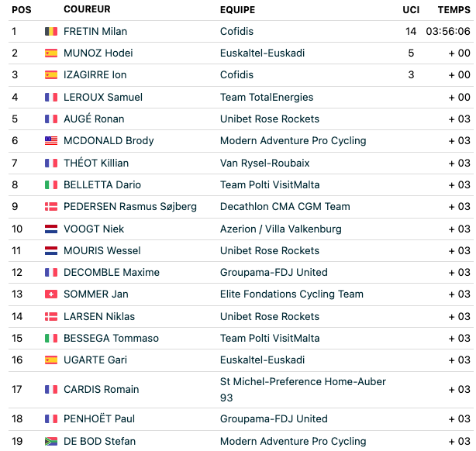This screenshot has height=451, width=476.
Task: Click the USA flag next to MCDONALD Brody
Action: (x=51, y=140)
